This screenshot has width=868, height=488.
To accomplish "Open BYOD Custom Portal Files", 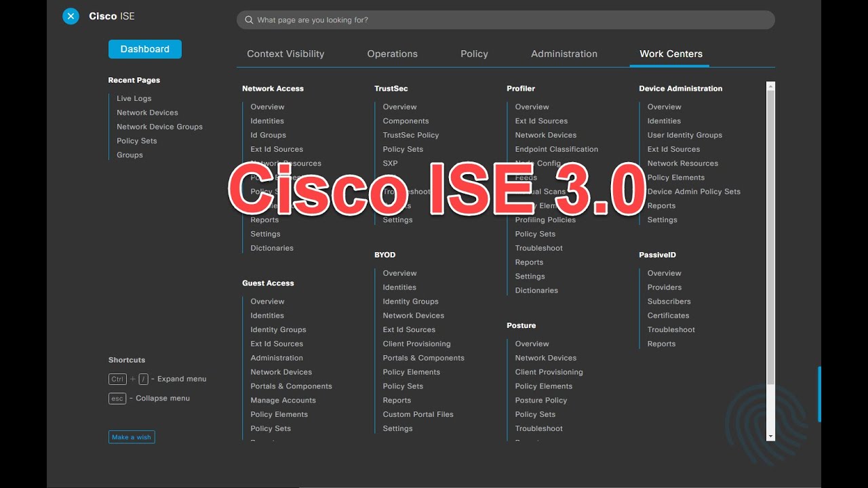I will click(418, 415).
